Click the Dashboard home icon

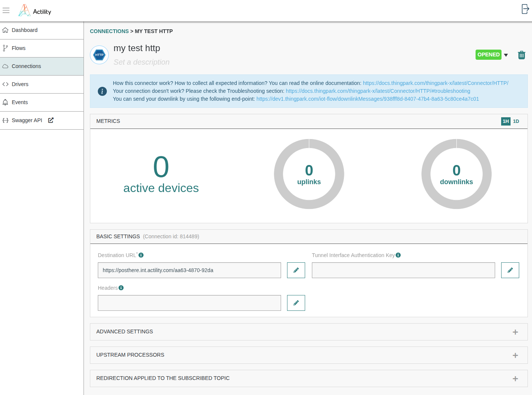(5, 30)
